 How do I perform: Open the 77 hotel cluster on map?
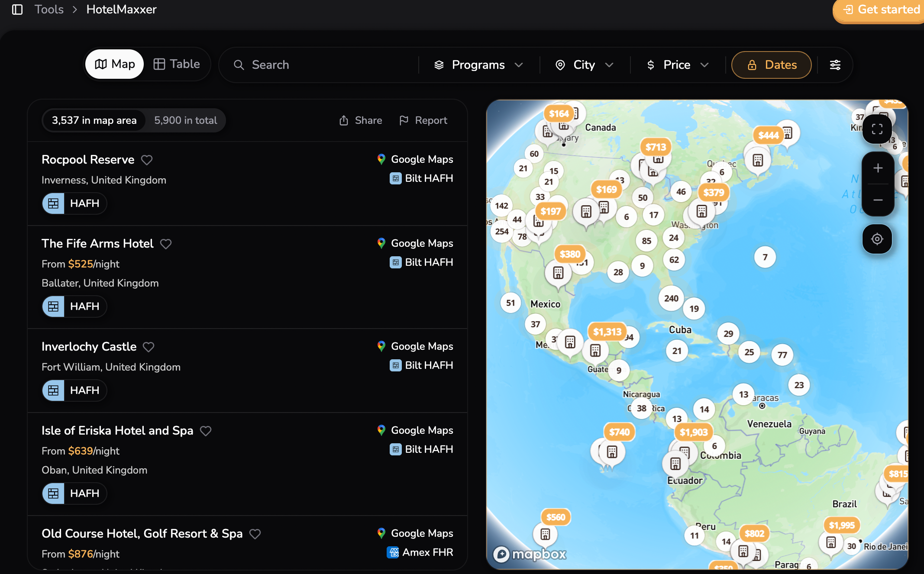click(782, 355)
